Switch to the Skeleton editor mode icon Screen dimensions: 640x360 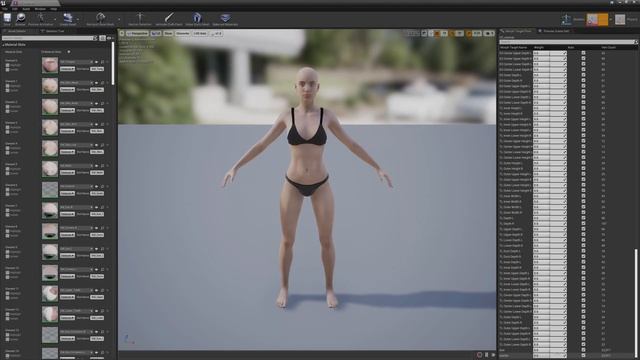(566, 19)
